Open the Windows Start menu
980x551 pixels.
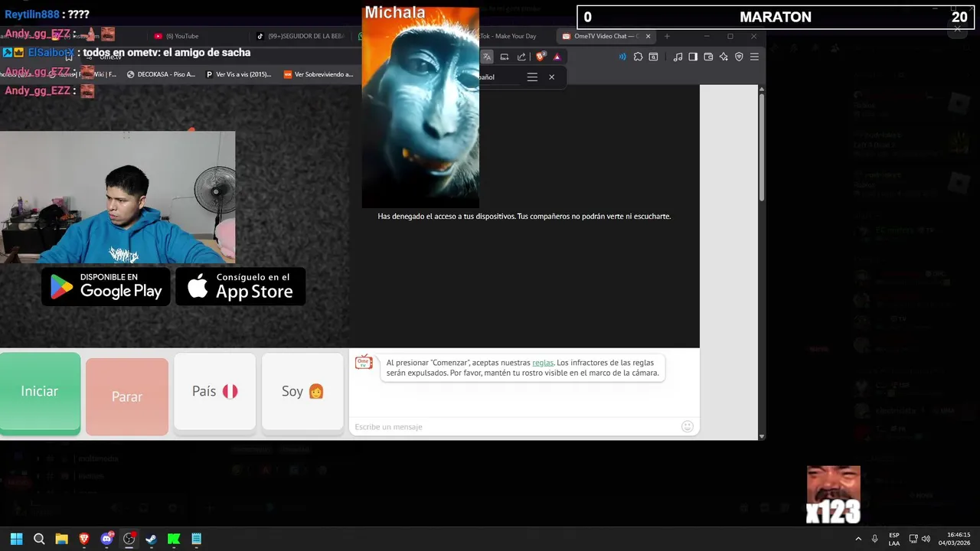(x=16, y=539)
